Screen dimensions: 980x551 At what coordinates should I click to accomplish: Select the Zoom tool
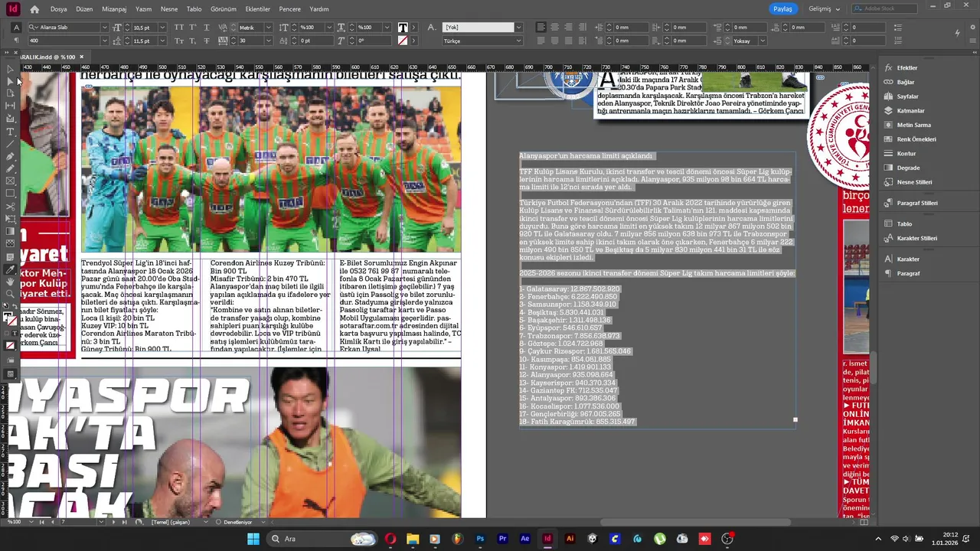pyautogui.click(x=10, y=294)
